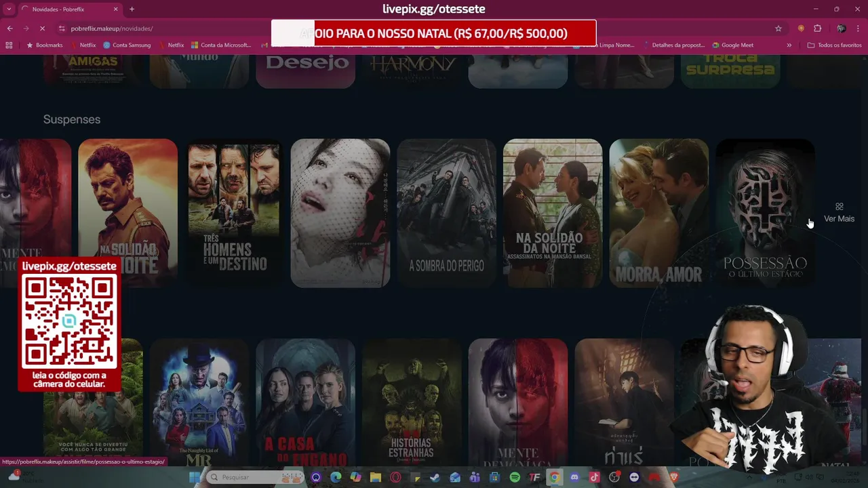
Task: Open File Explorer from the taskbar
Action: tap(375, 477)
